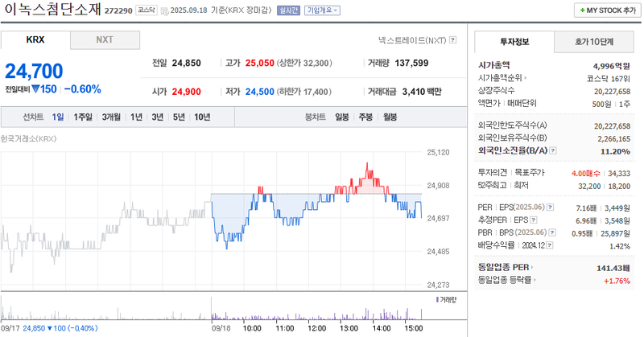Show the 일봉 candlestick chart
This screenshot has height=337, width=644.
pyautogui.click(x=342, y=117)
